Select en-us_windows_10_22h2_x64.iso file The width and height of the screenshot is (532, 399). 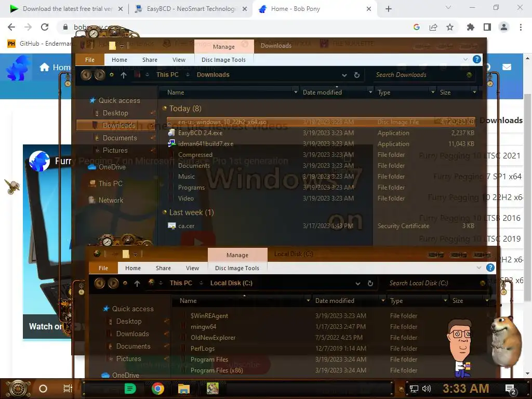pyautogui.click(x=321, y=122)
